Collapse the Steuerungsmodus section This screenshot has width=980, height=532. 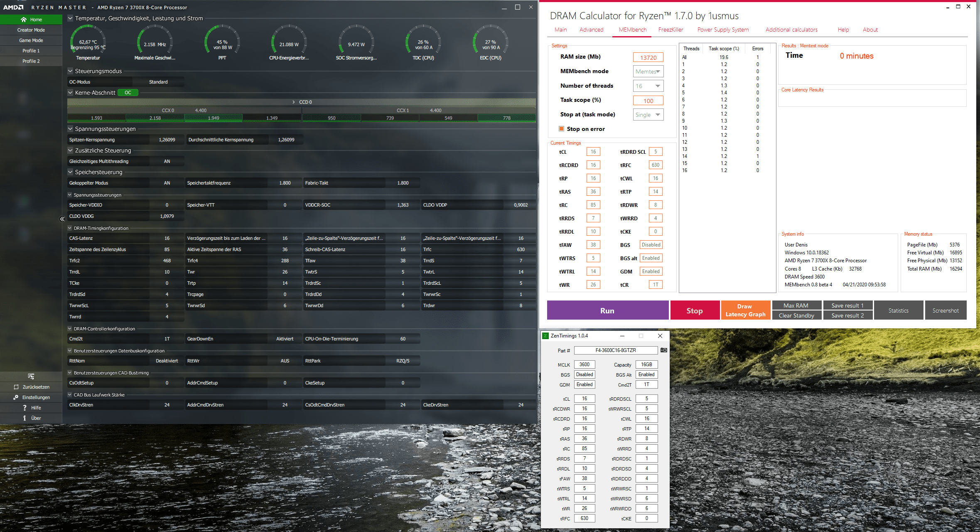[70, 71]
